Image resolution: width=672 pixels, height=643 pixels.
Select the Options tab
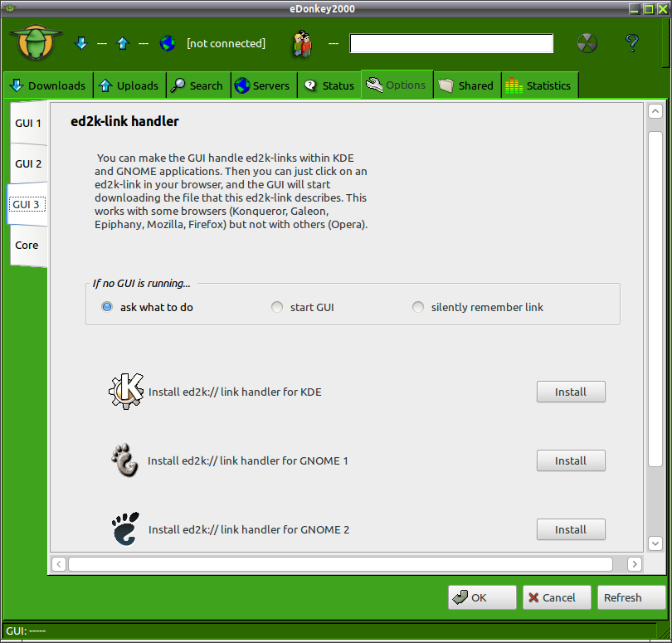click(x=397, y=85)
